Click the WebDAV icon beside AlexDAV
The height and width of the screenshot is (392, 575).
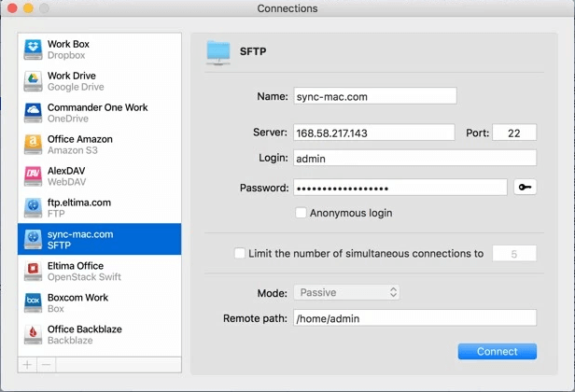[33, 176]
